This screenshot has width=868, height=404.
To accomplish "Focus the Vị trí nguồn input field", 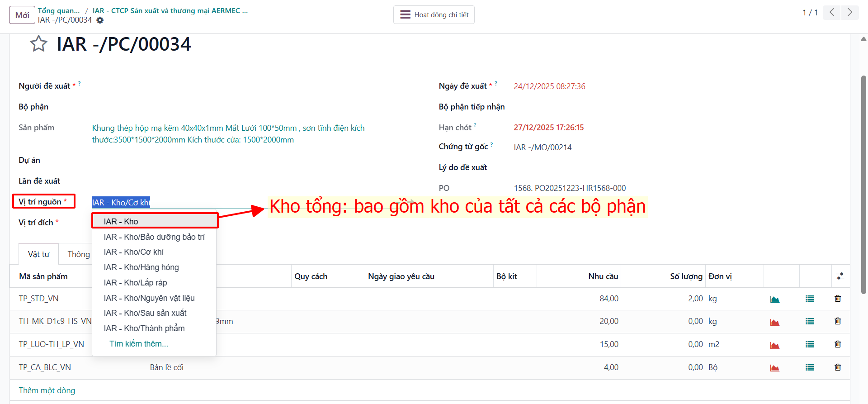I will (253, 202).
